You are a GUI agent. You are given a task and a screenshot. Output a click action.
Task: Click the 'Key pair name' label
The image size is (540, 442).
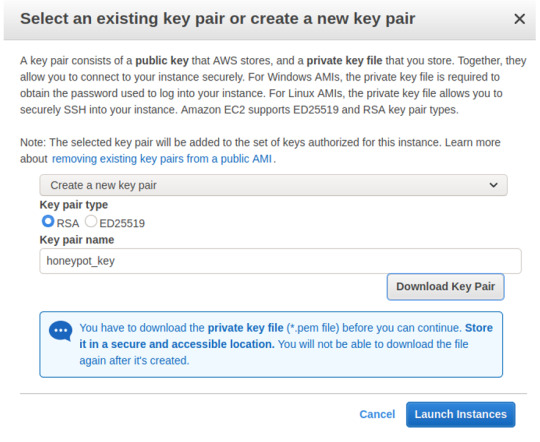pyautogui.click(x=77, y=240)
